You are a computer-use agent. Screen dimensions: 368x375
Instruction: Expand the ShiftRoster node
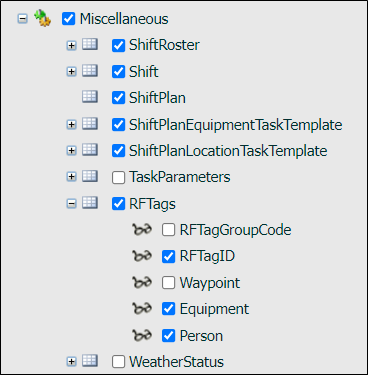(x=71, y=45)
